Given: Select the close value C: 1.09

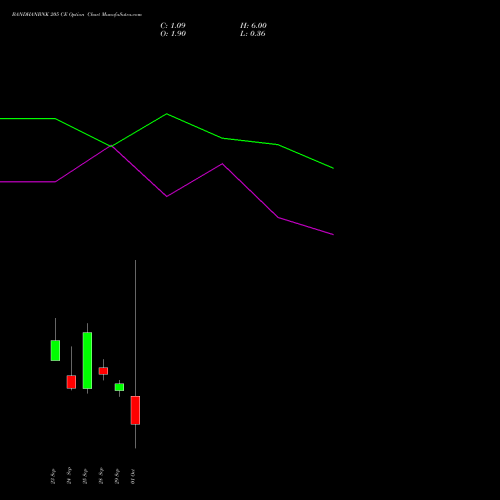Looking at the screenshot, I should [x=173, y=26].
